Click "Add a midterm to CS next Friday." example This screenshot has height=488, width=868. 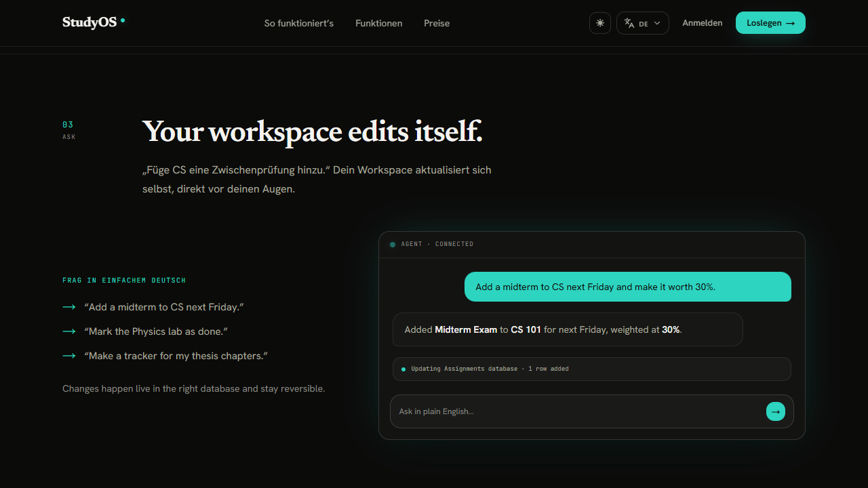click(x=164, y=307)
